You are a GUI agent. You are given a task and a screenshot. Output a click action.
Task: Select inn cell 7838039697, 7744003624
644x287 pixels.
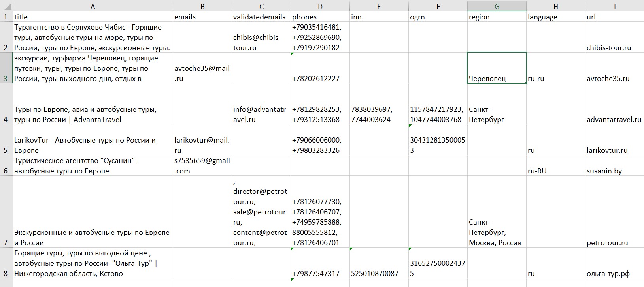click(379, 104)
